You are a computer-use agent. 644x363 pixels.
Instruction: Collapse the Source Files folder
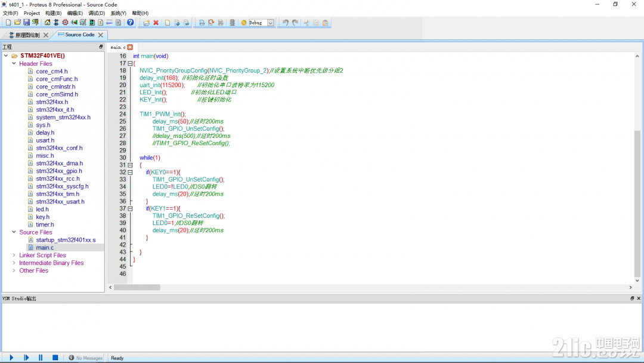pos(14,232)
